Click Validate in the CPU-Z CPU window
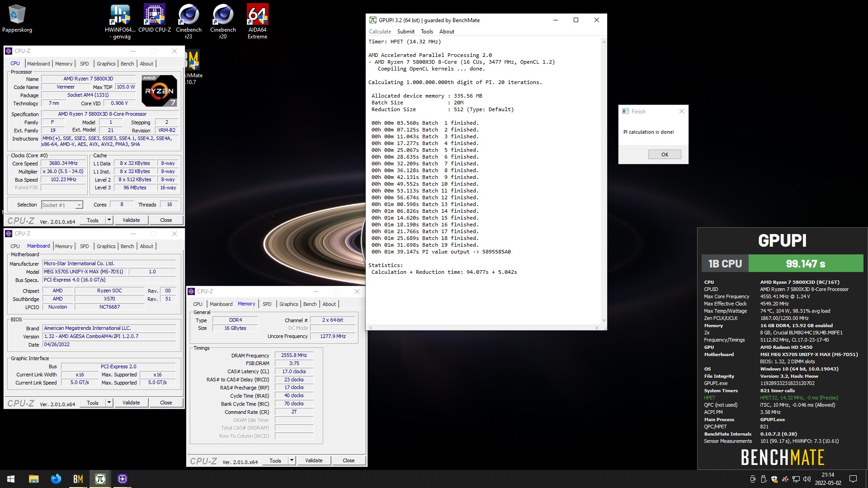 [x=131, y=220]
